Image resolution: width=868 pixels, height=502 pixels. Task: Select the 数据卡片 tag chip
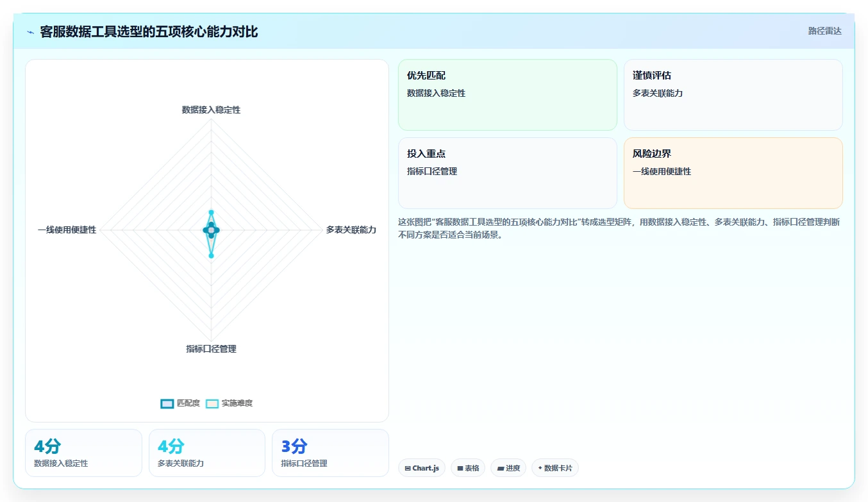[x=555, y=468]
